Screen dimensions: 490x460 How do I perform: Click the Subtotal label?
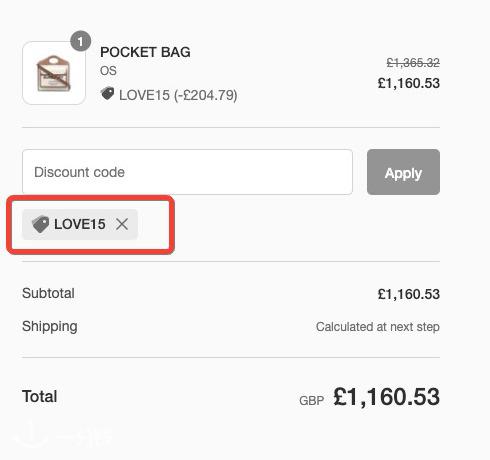tap(48, 293)
